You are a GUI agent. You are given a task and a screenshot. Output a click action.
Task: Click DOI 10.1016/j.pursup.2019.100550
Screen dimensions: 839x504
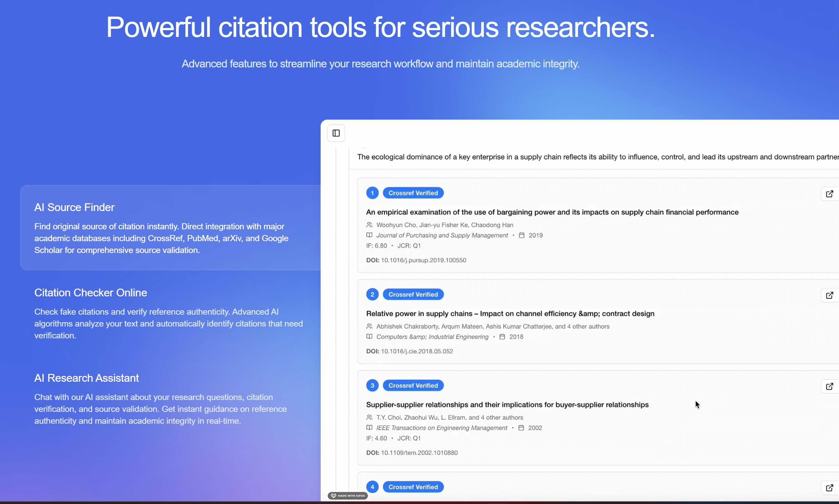click(x=423, y=260)
